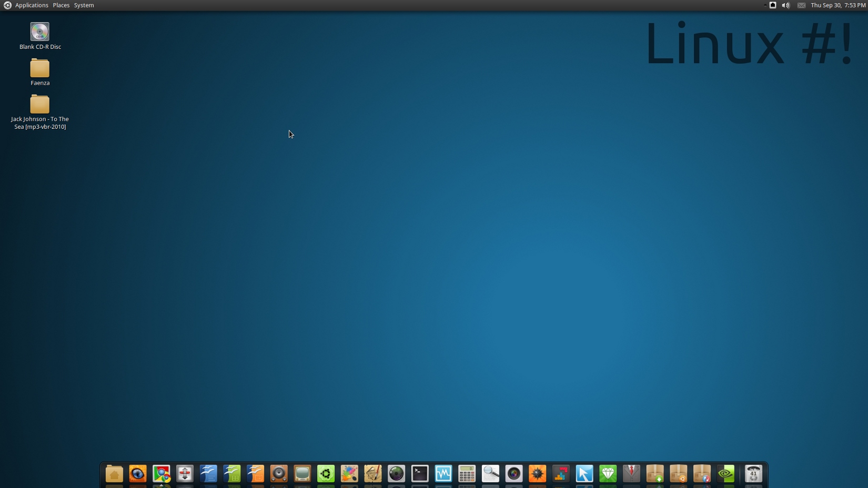Open the System menu
The image size is (868, 488).
tap(84, 5)
